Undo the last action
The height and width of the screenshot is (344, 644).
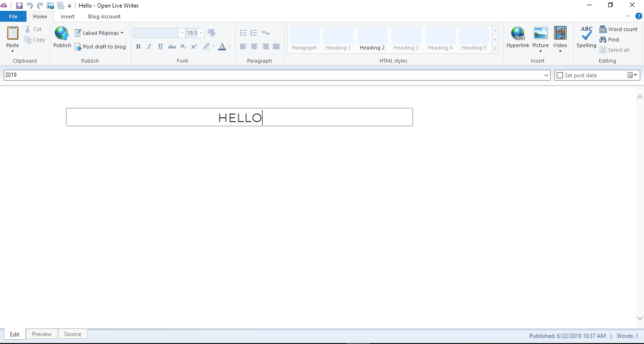pos(30,6)
